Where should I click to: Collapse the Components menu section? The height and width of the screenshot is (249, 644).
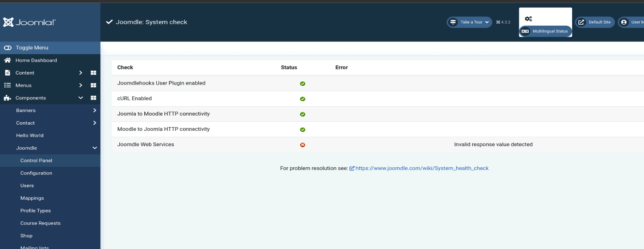click(81, 98)
